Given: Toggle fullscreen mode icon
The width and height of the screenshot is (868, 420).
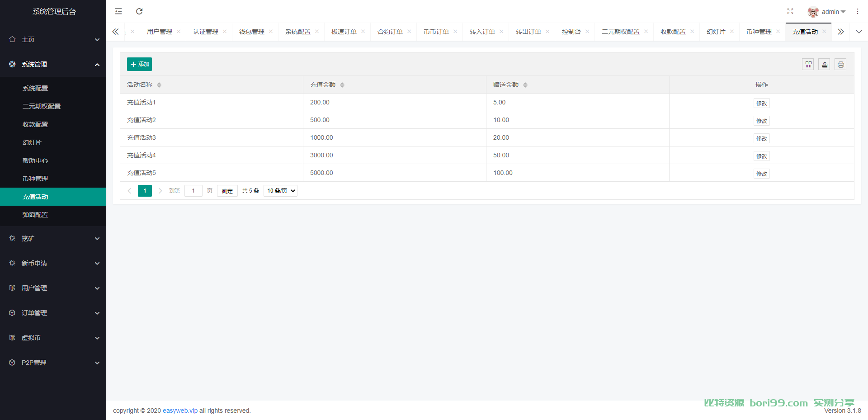Looking at the screenshot, I should point(790,11).
